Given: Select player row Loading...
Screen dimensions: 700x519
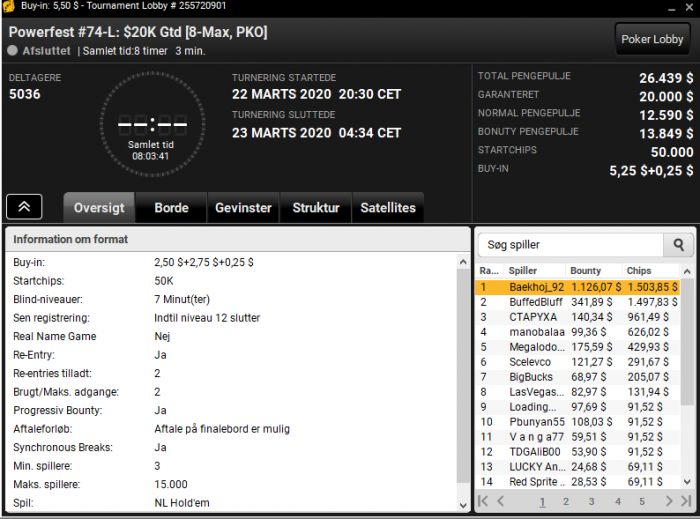Looking at the screenshot, I should (x=578, y=407).
